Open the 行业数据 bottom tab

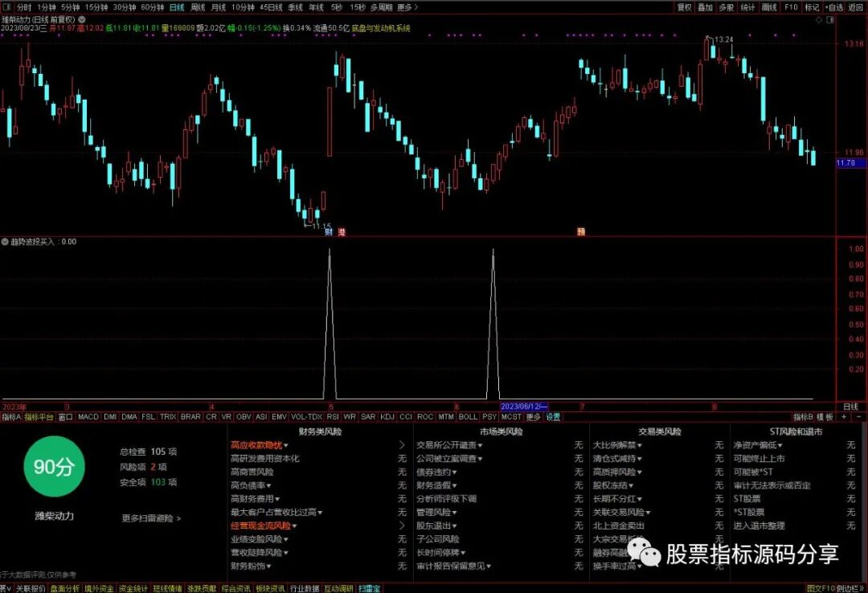[x=305, y=588]
